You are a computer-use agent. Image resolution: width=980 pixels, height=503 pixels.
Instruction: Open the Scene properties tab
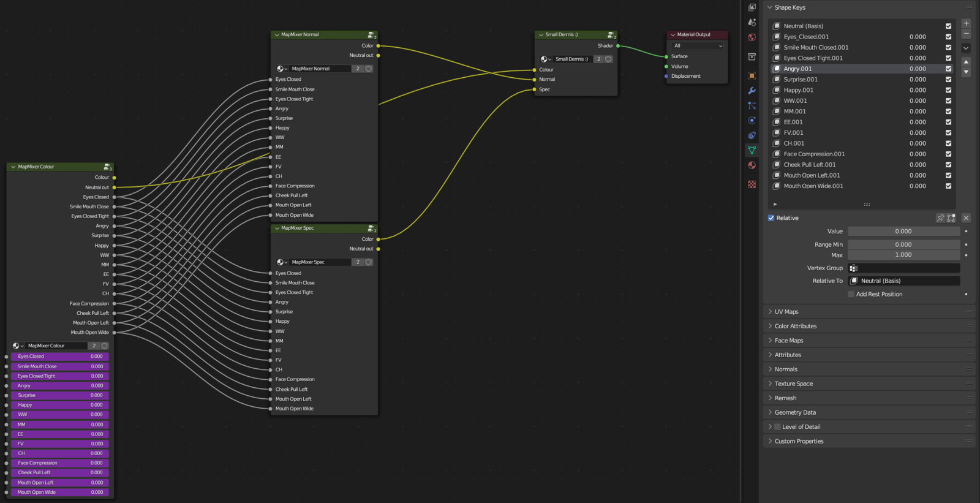(x=752, y=22)
